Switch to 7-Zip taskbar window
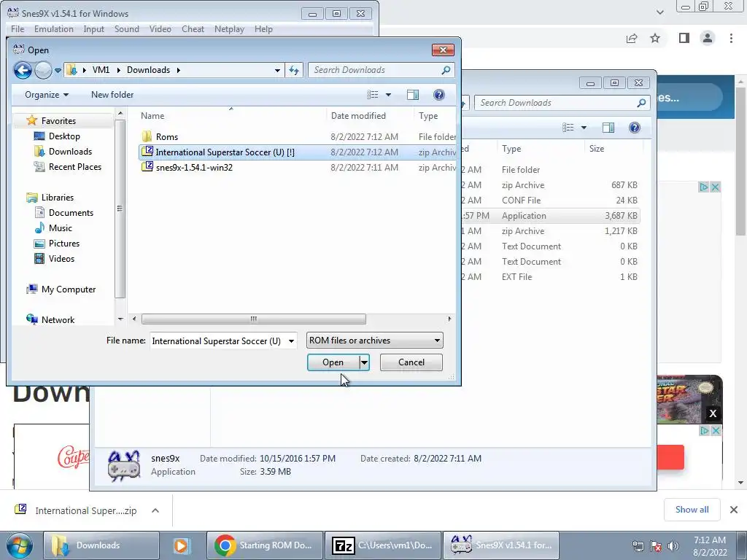 point(384,545)
